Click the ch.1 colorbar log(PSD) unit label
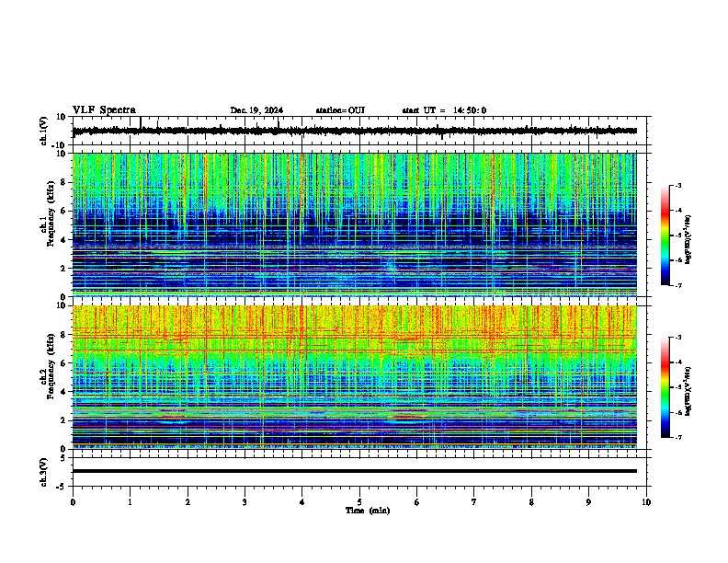Viewport: 728px width, 563px height. click(x=688, y=240)
